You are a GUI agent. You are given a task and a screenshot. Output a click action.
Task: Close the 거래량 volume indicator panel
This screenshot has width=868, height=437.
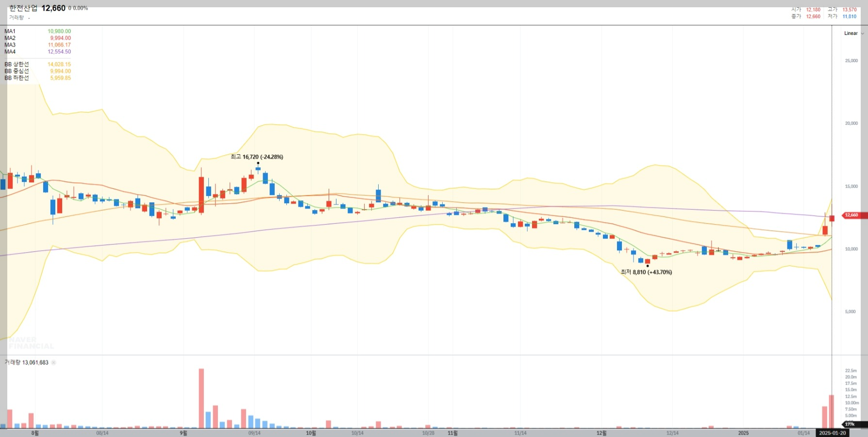[x=53, y=363]
